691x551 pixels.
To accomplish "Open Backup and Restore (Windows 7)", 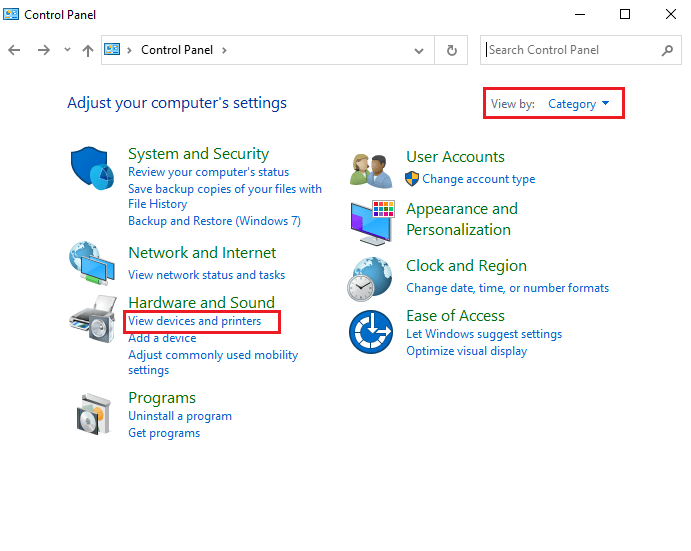I will click(x=214, y=221).
